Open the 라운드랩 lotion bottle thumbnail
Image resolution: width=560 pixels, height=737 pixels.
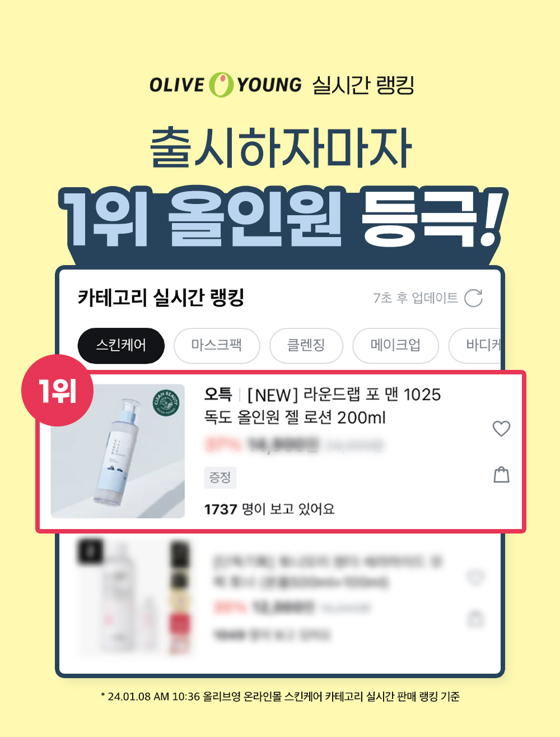click(x=118, y=451)
